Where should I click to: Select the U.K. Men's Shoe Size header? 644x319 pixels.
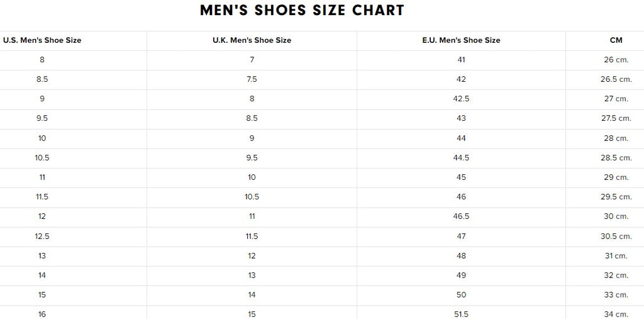point(252,40)
